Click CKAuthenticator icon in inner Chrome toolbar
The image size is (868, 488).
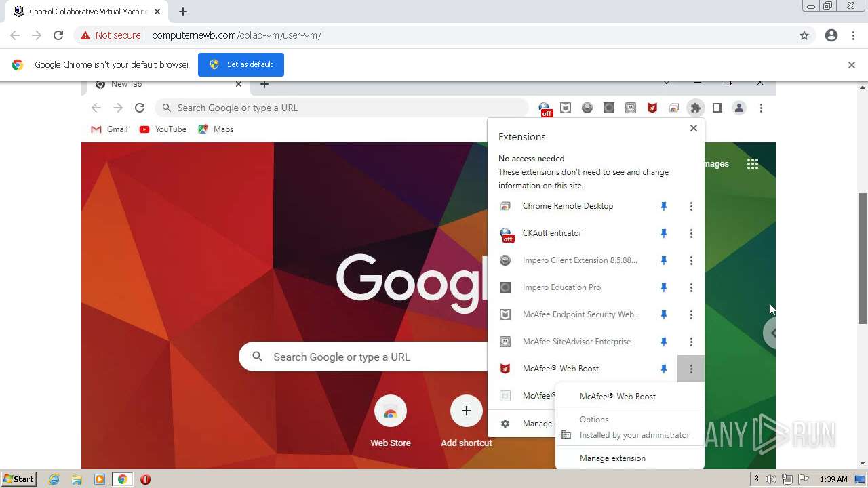coord(545,108)
